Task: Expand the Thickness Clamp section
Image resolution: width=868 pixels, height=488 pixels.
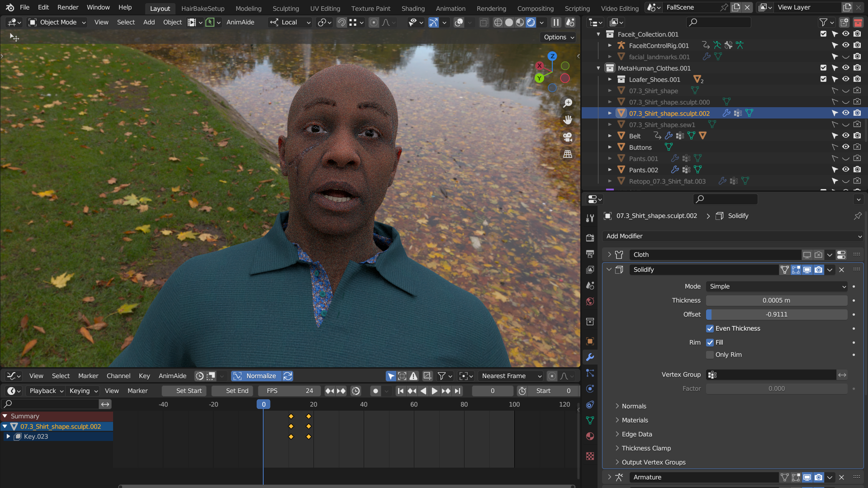Action: point(646,448)
